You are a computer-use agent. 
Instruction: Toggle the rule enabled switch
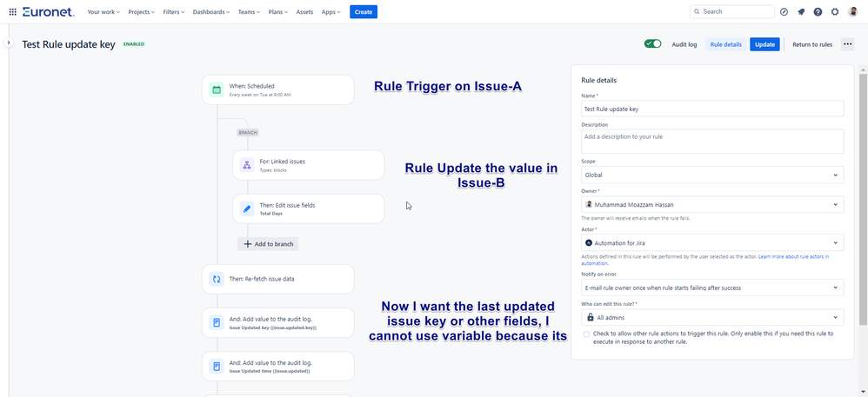point(652,44)
